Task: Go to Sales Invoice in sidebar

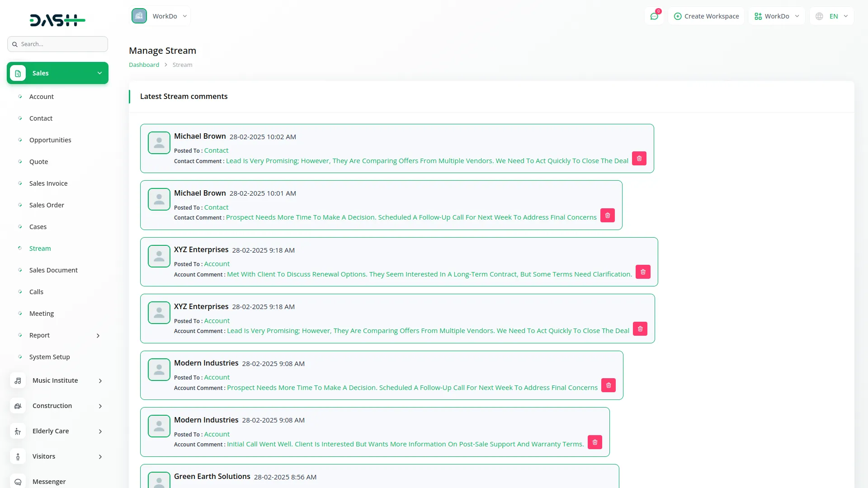Action: (x=48, y=183)
